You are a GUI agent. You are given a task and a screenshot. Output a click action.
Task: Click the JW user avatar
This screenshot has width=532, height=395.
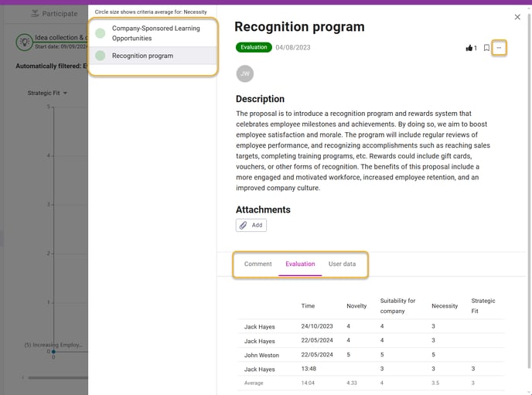[244, 73]
